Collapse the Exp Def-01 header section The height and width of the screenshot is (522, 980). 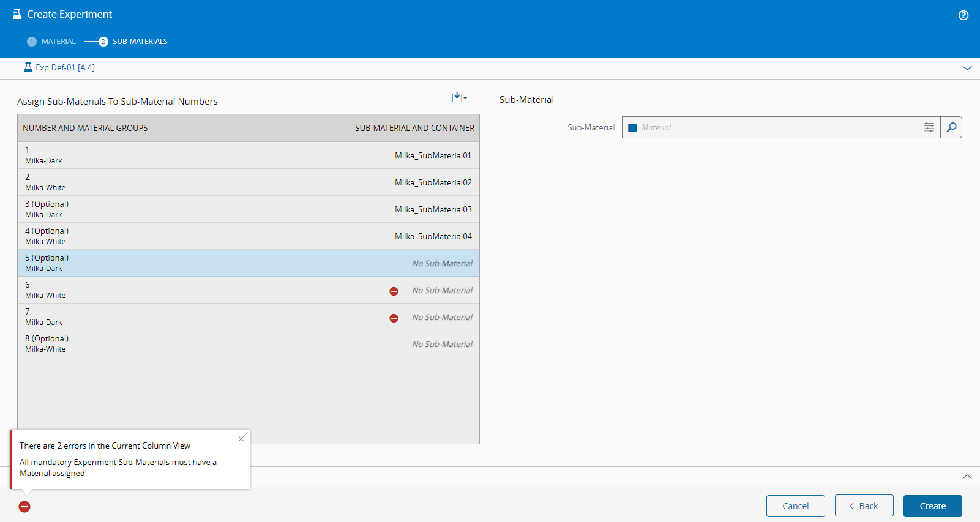click(967, 68)
